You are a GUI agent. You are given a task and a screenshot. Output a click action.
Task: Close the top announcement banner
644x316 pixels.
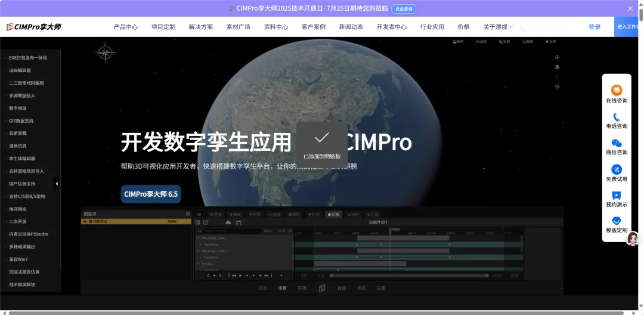tap(630, 8)
